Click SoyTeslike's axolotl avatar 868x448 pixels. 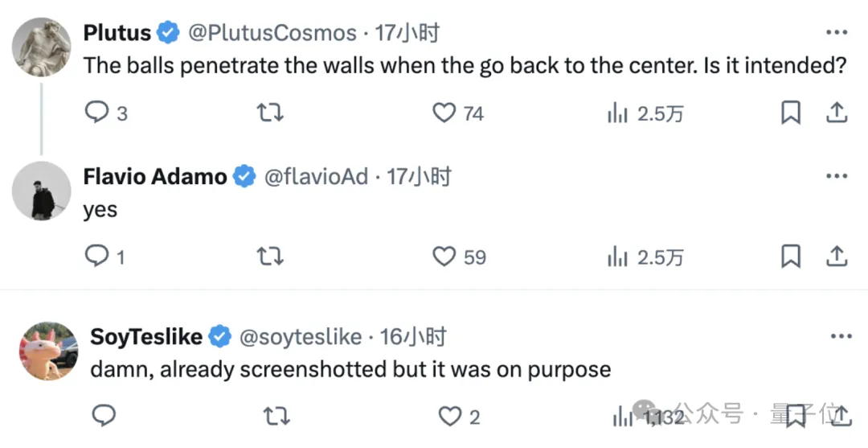coord(48,351)
